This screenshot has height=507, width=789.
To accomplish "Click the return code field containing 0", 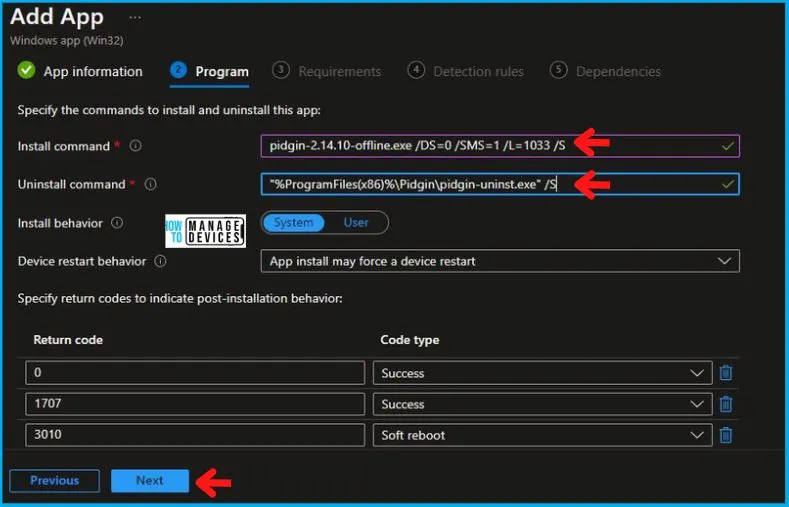I will (195, 373).
